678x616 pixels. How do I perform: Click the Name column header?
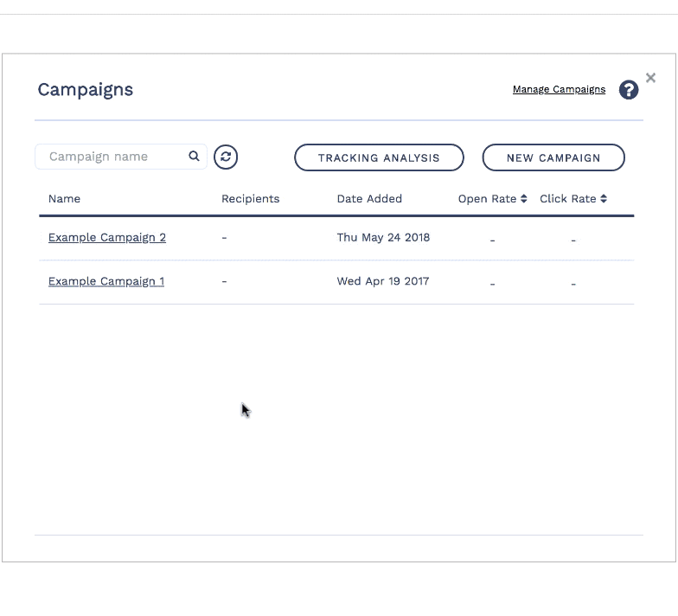[64, 199]
